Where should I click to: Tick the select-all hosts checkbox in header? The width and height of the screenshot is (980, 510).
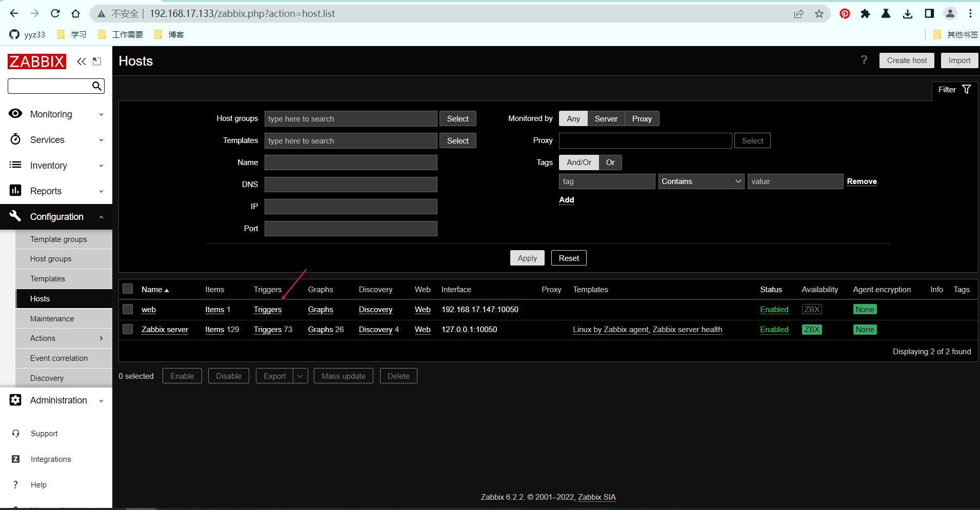[128, 289]
